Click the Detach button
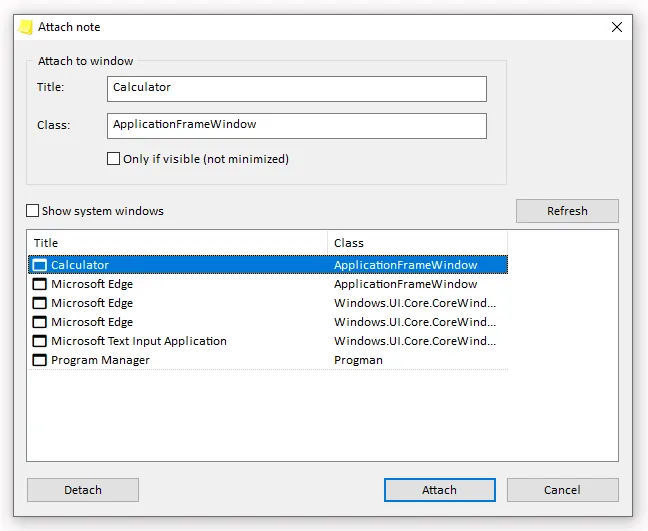The height and width of the screenshot is (531, 648). (83, 490)
